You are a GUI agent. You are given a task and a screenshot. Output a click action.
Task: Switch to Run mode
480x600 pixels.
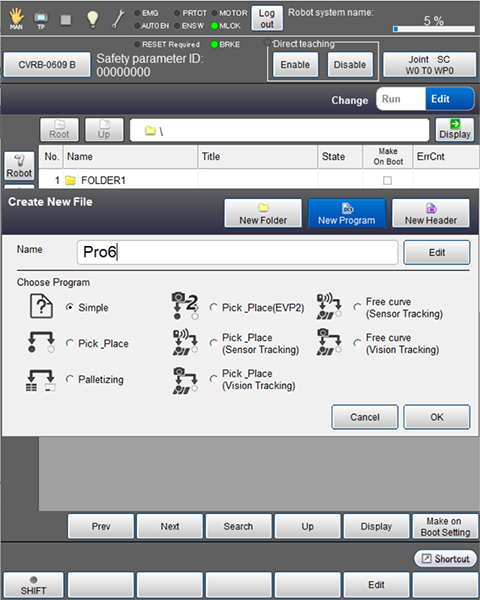[x=401, y=99]
